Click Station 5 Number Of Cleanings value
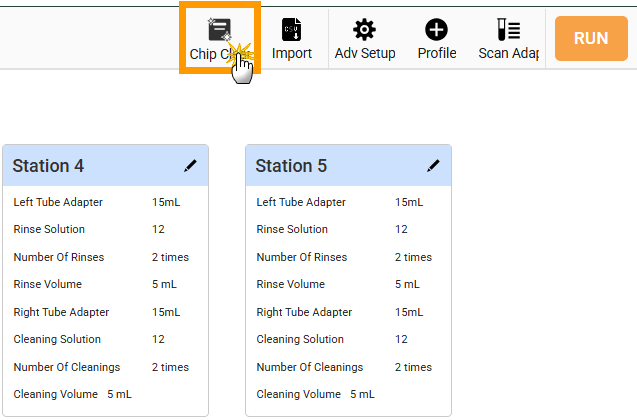637x420 pixels. point(413,367)
